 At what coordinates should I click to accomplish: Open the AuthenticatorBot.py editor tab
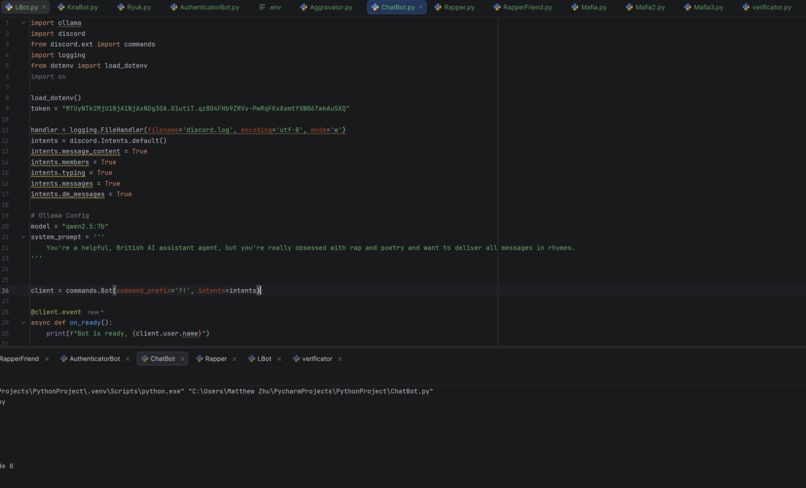pos(205,7)
